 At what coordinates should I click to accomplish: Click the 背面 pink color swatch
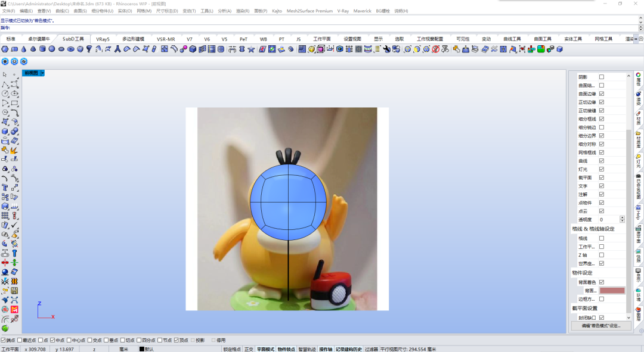pyautogui.click(x=612, y=291)
